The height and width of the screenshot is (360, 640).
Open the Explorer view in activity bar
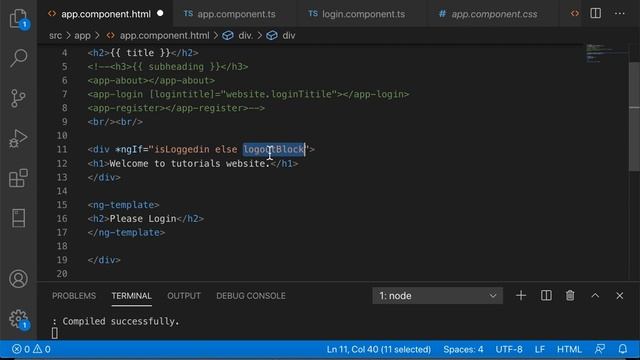[x=18, y=18]
